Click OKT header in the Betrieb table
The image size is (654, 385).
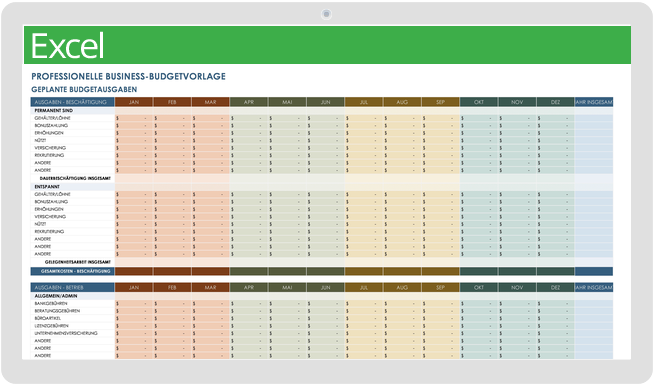coord(479,288)
